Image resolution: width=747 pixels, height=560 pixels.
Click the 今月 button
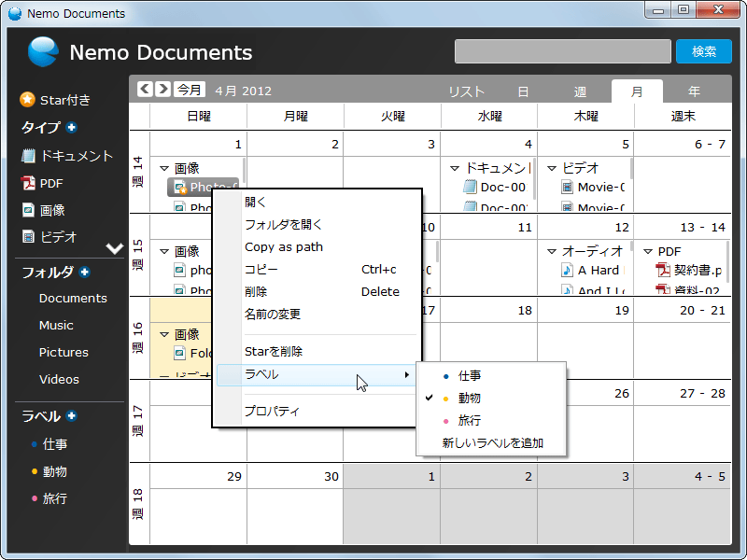[x=190, y=89]
